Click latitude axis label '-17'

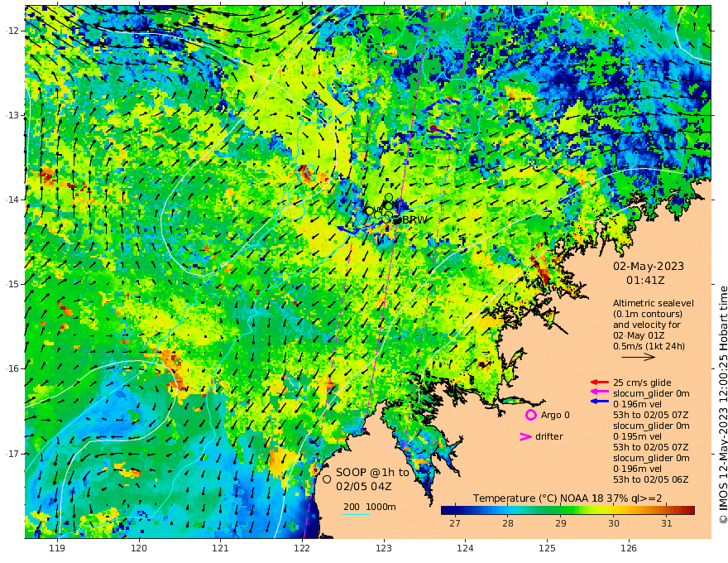tap(12, 454)
